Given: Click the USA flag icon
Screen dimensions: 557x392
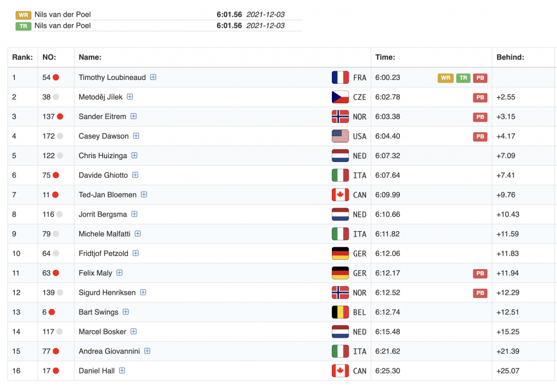Looking at the screenshot, I should 340,136.
